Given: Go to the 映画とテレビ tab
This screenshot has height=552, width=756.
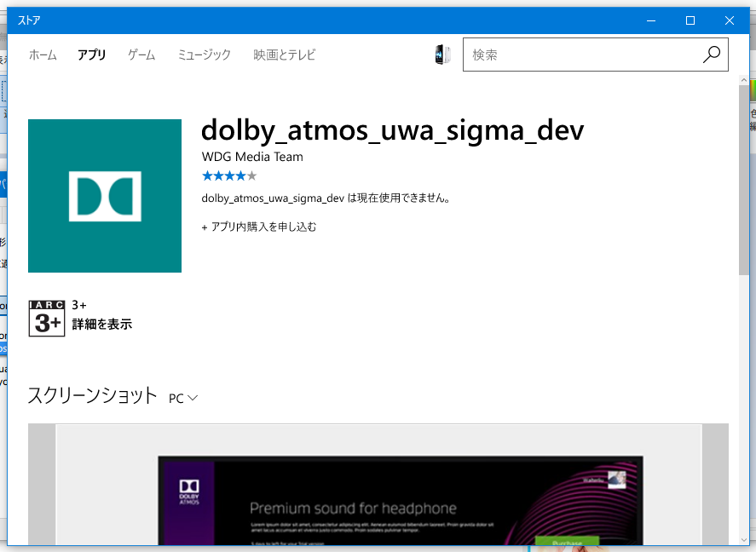Looking at the screenshot, I should 285,55.
